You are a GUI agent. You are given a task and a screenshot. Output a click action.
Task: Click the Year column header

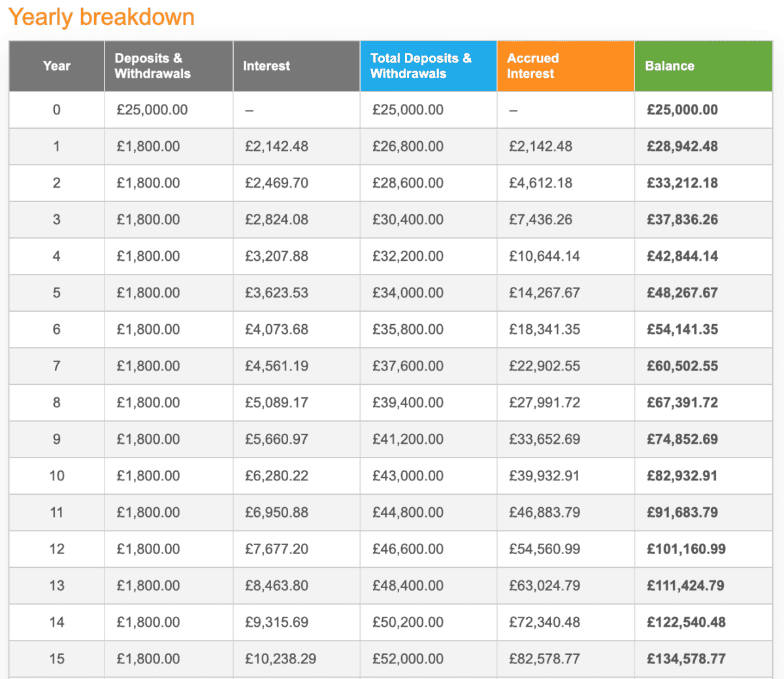[x=56, y=66]
